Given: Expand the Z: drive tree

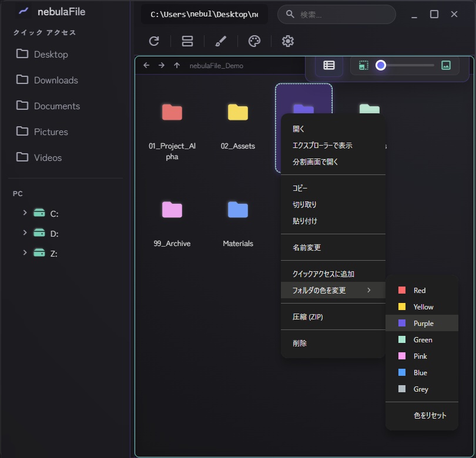Looking at the screenshot, I should [x=25, y=252].
